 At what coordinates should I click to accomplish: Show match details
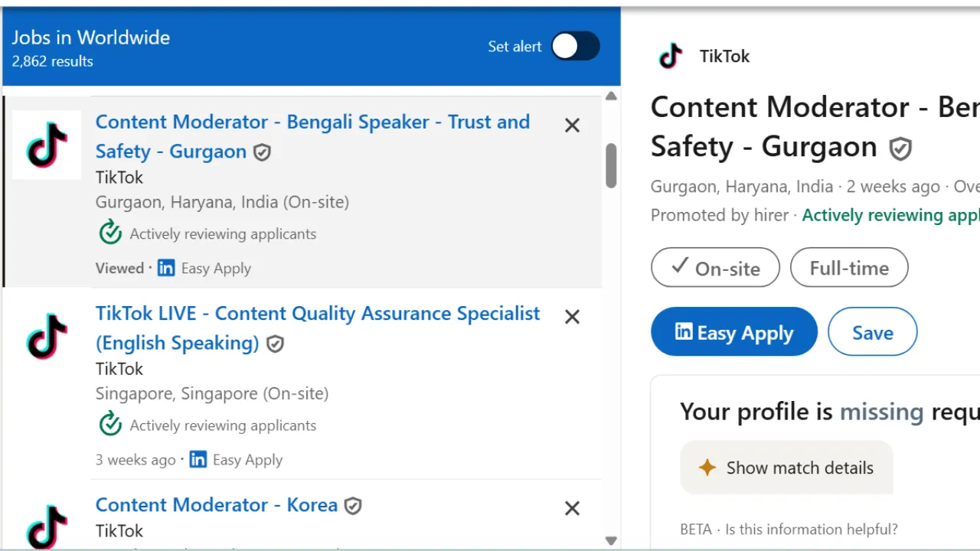786,468
